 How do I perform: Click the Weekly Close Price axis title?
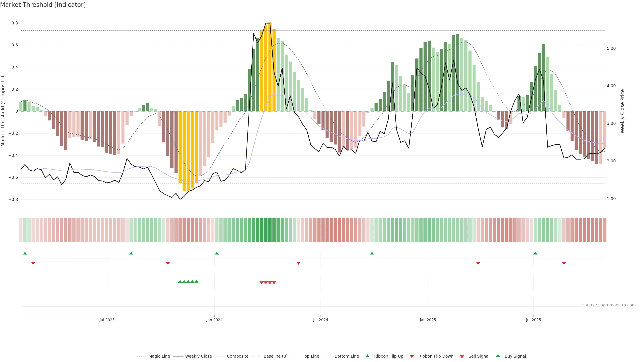(x=623, y=111)
